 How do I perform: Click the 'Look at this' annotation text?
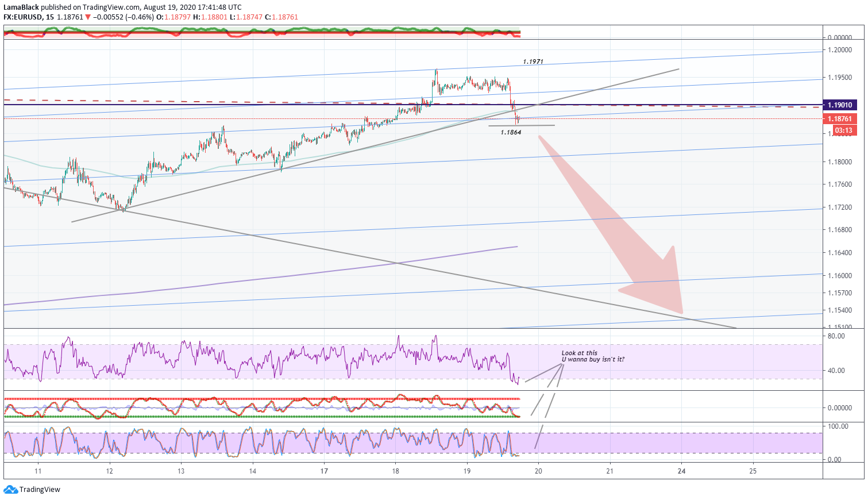(x=580, y=353)
